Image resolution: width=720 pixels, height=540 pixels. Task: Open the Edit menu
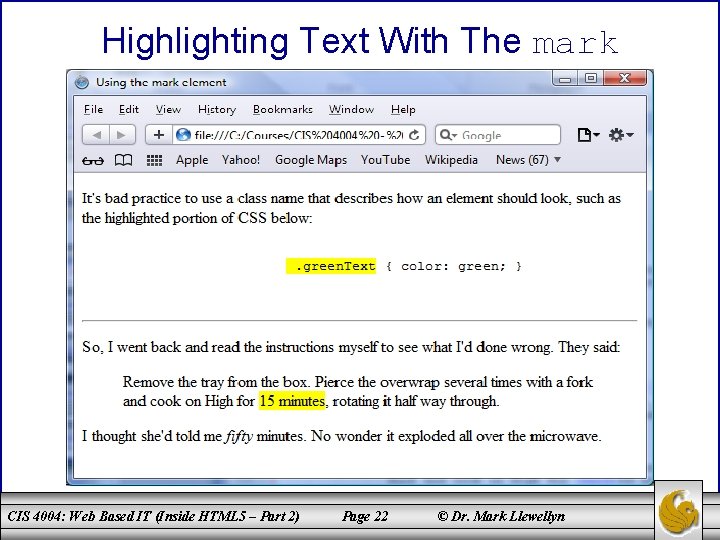tap(129, 109)
